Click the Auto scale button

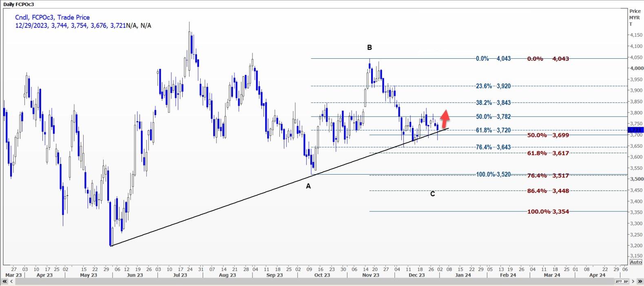pos(636,262)
